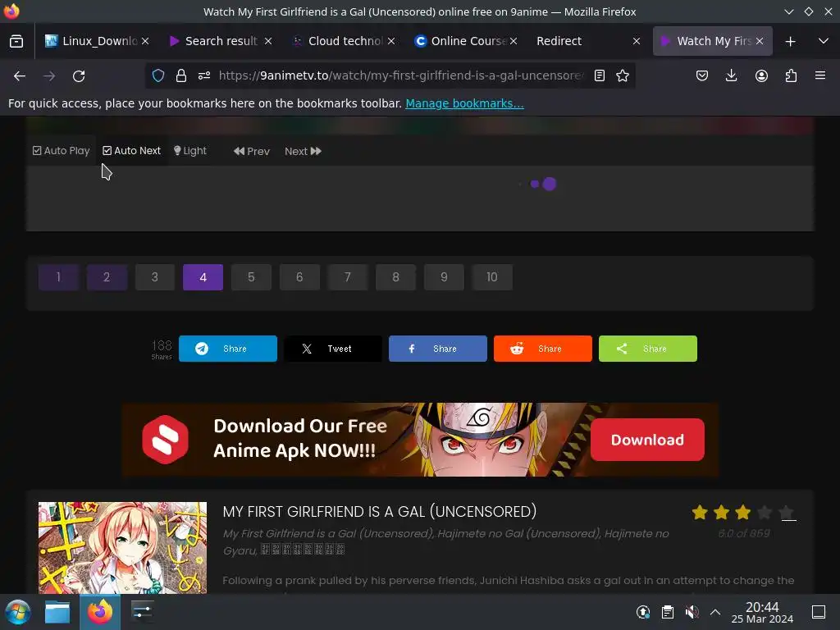Share on Facebook button
Image resolution: width=840 pixels, height=630 pixels.
click(438, 349)
